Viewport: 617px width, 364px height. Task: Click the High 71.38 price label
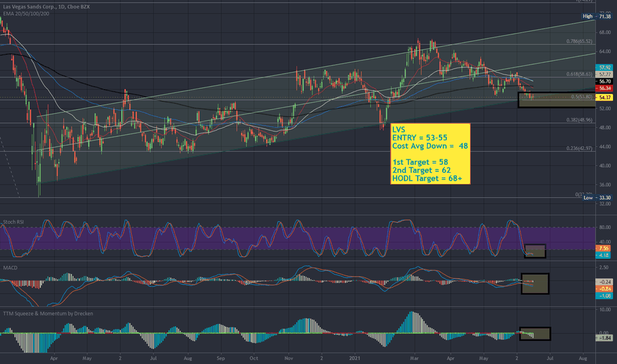pyautogui.click(x=597, y=17)
